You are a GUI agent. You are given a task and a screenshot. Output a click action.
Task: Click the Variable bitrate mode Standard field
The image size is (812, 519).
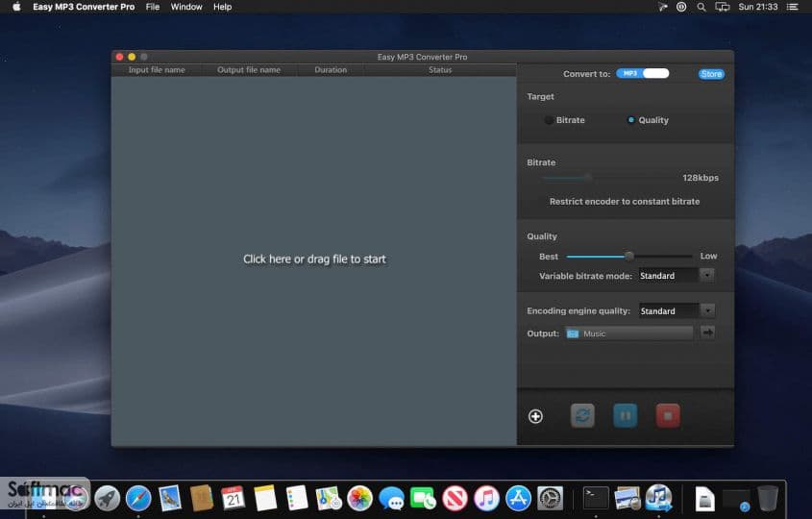point(668,276)
